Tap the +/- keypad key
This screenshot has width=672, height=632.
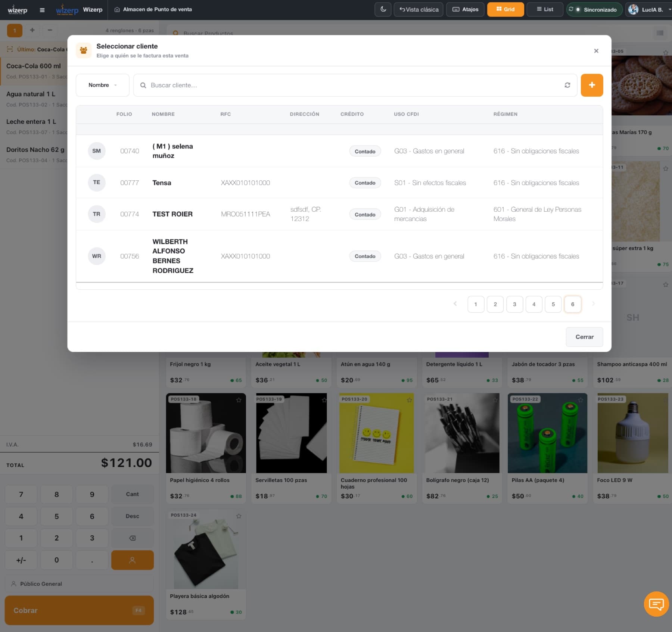tap(21, 560)
